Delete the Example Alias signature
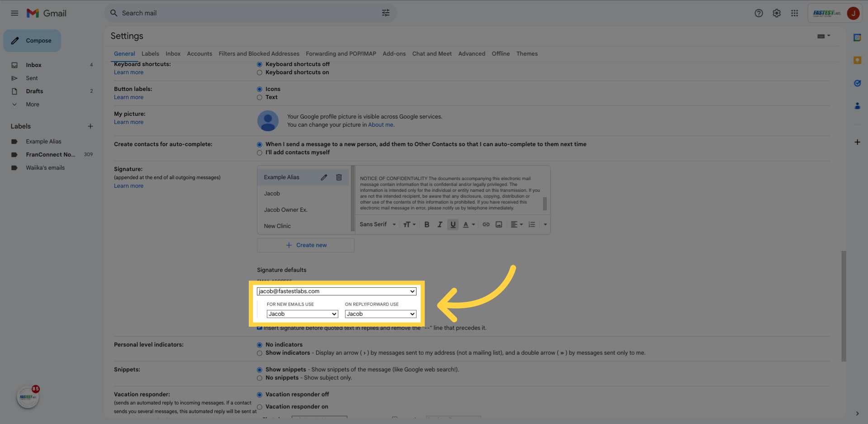Viewport: 868px width, 424px height. [x=339, y=177]
